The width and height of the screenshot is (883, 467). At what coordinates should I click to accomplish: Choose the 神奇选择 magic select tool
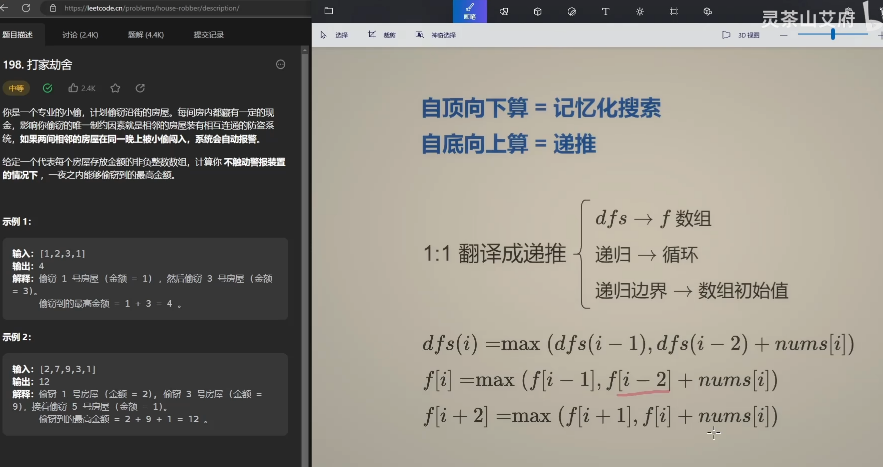click(x=435, y=35)
